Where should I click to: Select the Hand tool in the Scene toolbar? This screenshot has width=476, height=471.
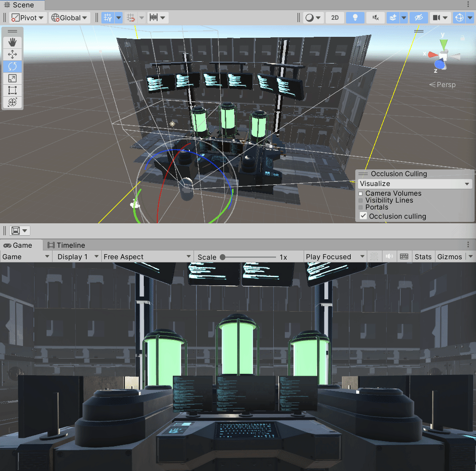tap(12, 42)
